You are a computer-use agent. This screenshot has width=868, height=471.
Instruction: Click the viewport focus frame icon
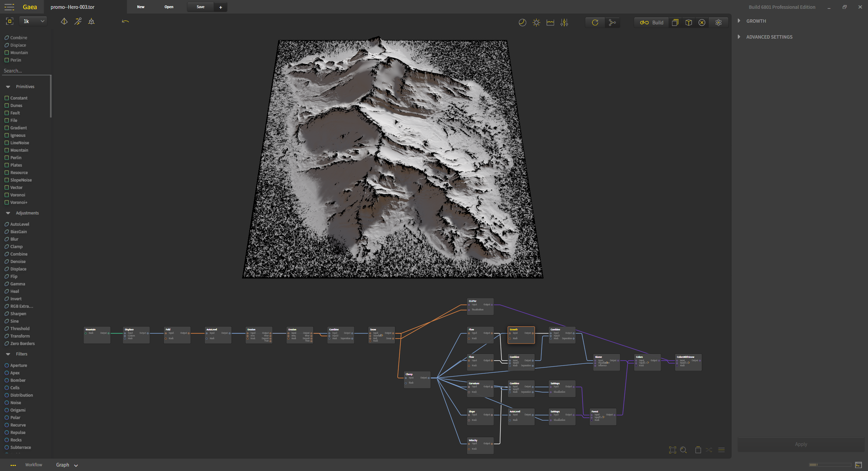[x=10, y=21]
